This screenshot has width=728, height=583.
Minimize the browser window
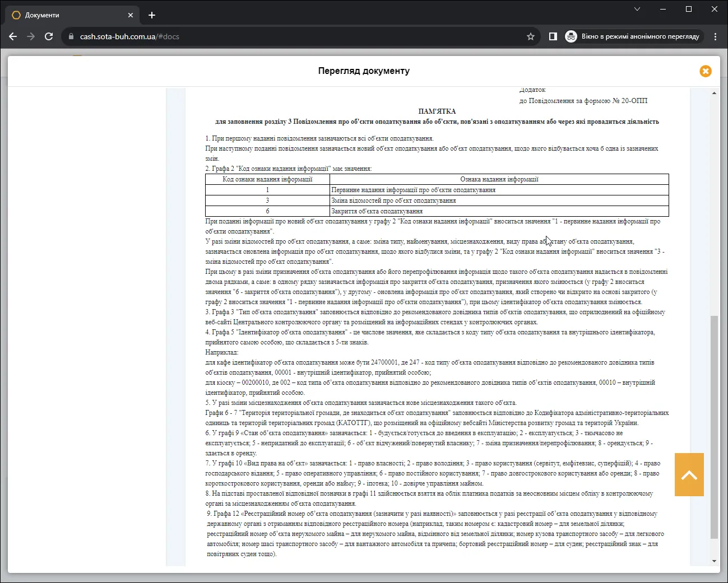coord(663,9)
